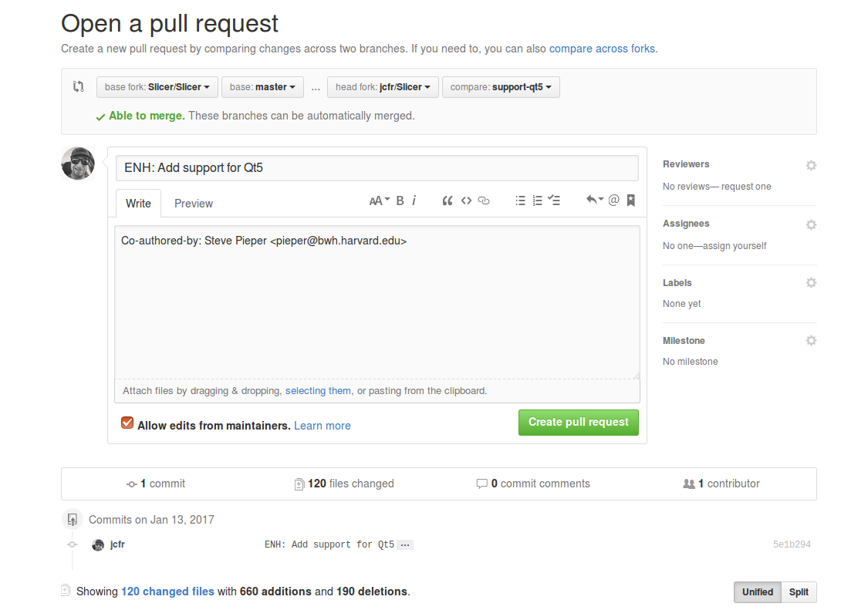This screenshot has width=868, height=610.
Task: Select the Unified diff view
Action: point(757,592)
